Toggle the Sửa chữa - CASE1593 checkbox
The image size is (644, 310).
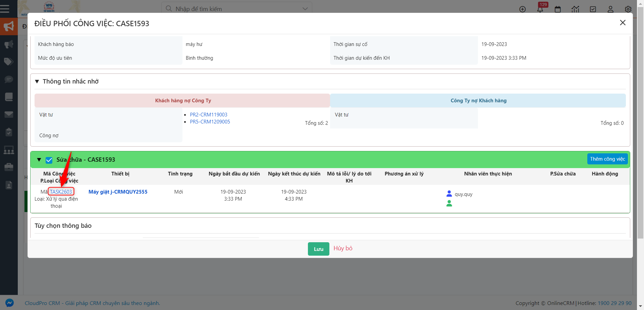tap(49, 160)
